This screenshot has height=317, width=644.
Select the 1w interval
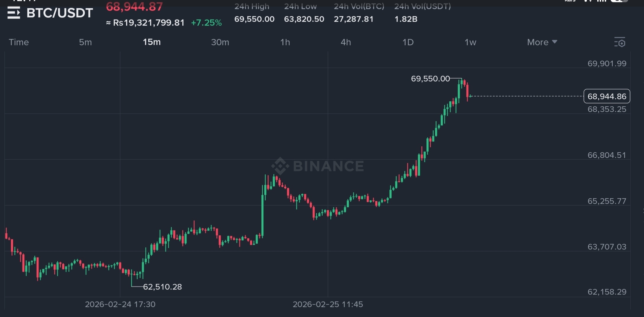pyautogui.click(x=470, y=42)
